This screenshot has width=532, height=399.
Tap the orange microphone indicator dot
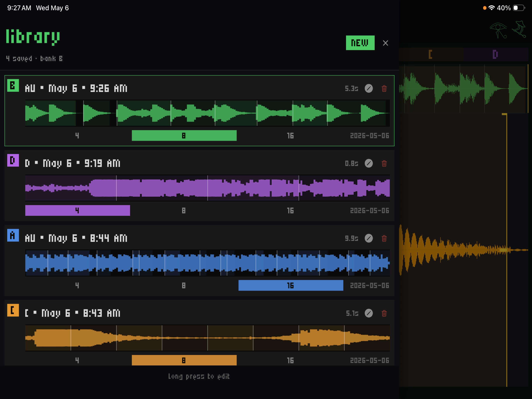point(485,8)
